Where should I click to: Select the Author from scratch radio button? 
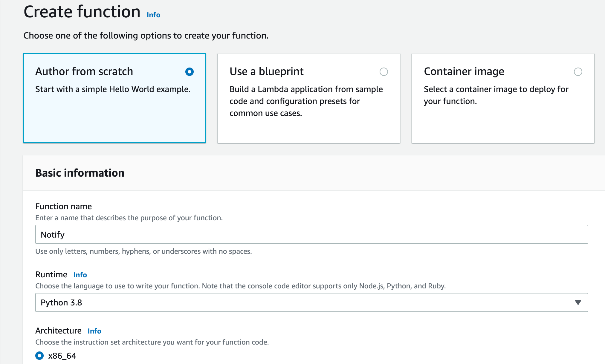click(x=190, y=72)
